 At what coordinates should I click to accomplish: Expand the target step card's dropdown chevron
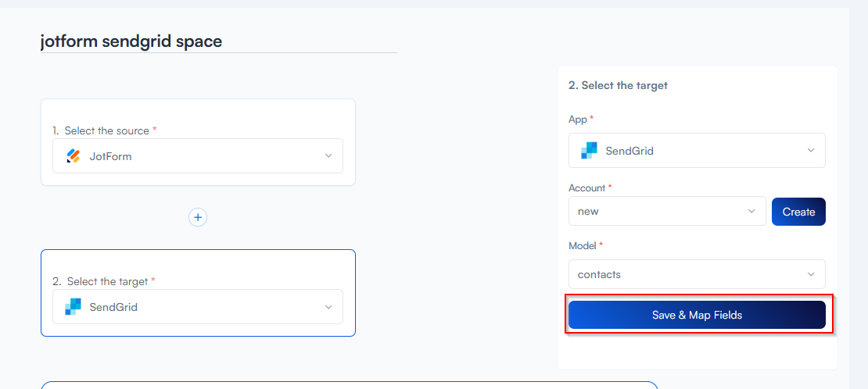coord(328,307)
